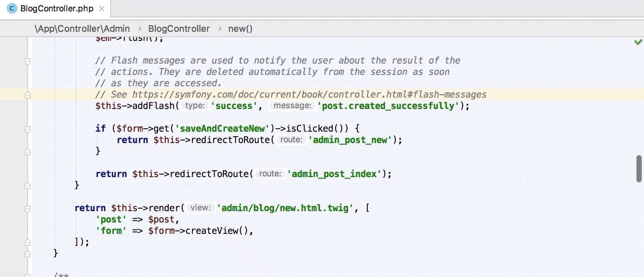Click 'route:' hint before admin_post_index
Viewport: 644px width, 277px height.
point(270,174)
